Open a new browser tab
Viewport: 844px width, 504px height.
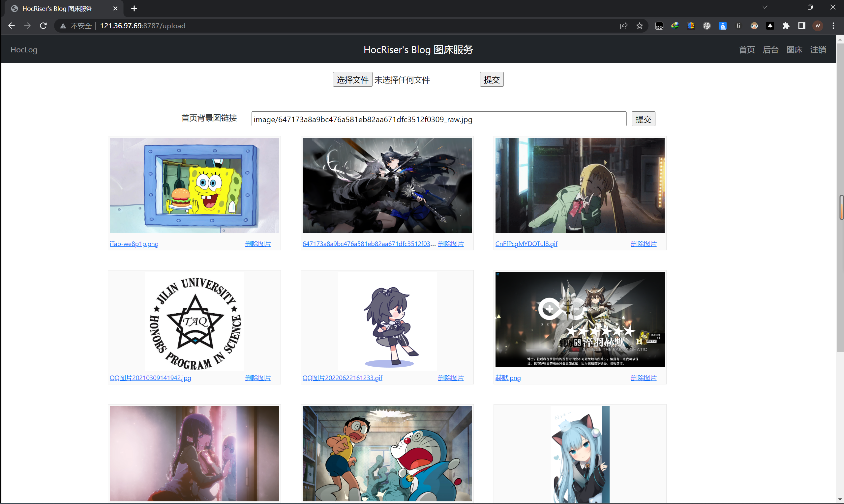(x=134, y=9)
